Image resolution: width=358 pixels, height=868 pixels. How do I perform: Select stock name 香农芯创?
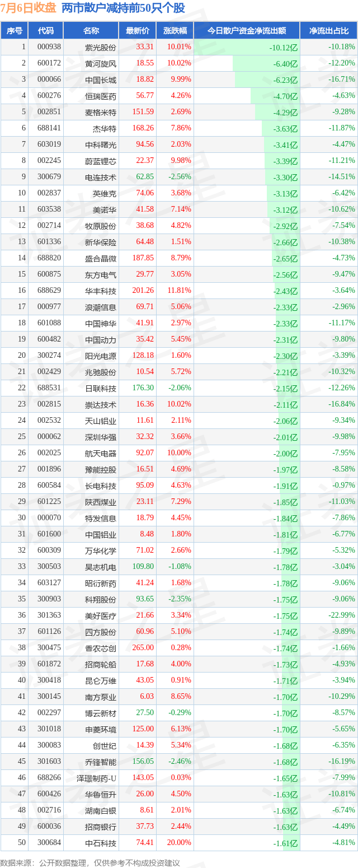(x=101, y=648)
